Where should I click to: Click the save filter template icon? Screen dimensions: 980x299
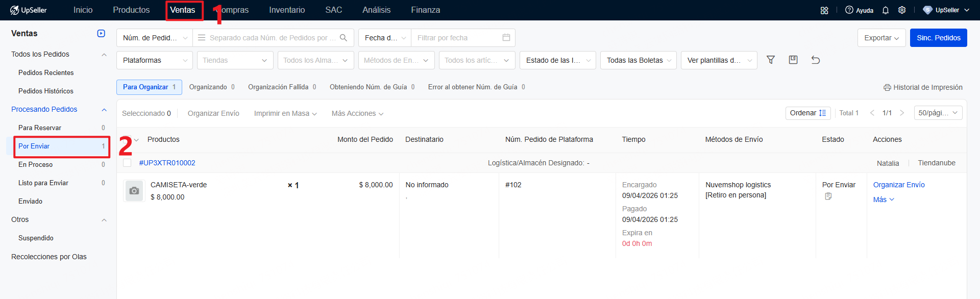click(x=793, y=60)
